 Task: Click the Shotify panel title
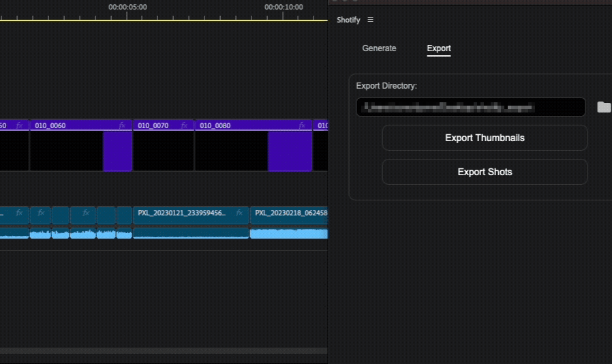[x=348, y=20]
